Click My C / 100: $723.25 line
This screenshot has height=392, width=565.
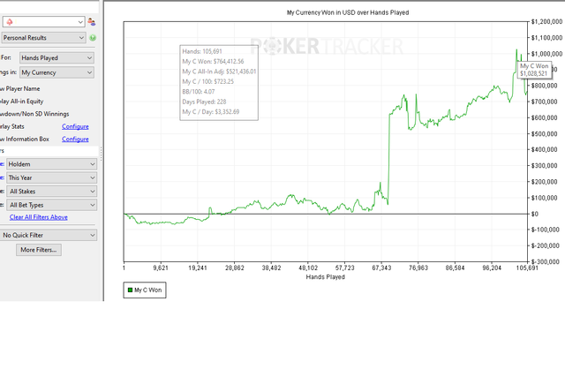click(x=208, y=82)
